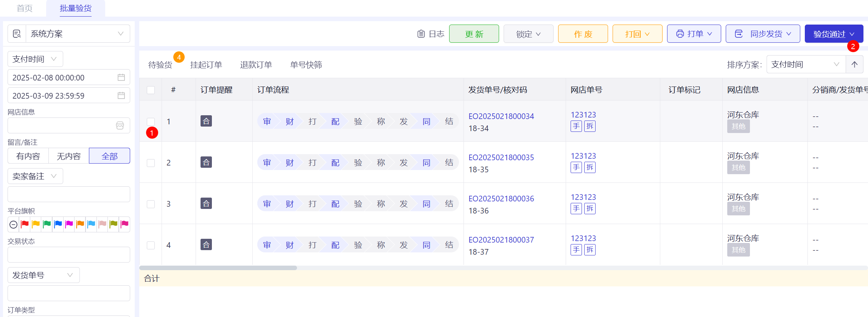Click the 合 merge icon in row 3
Image resolution: width=868 pixels, height=317 pixels.
click(206, 204)
